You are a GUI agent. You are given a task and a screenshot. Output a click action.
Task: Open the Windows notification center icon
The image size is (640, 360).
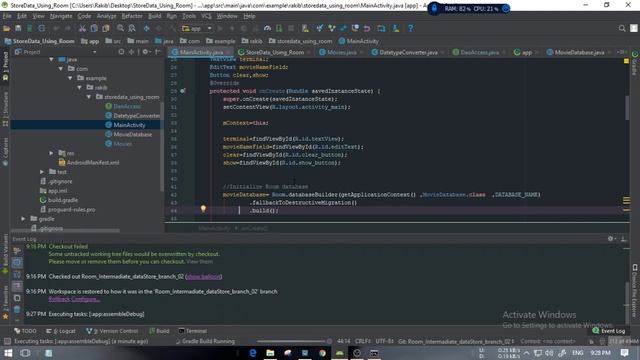624,353
